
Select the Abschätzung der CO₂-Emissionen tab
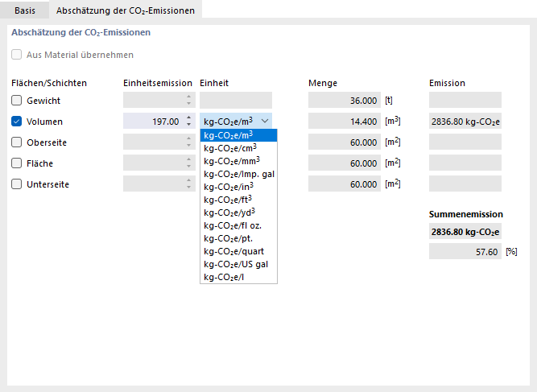click(126, 10)
